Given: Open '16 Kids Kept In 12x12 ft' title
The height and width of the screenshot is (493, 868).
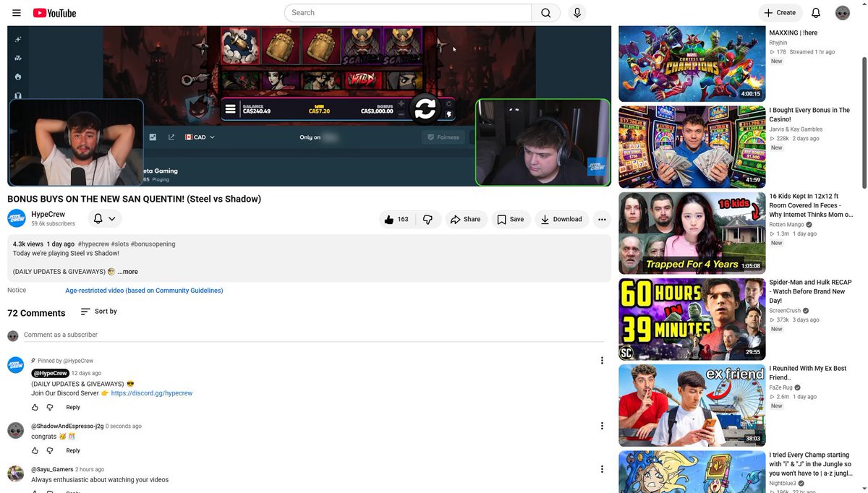Looking at the screenshot, I should [811, 205].
